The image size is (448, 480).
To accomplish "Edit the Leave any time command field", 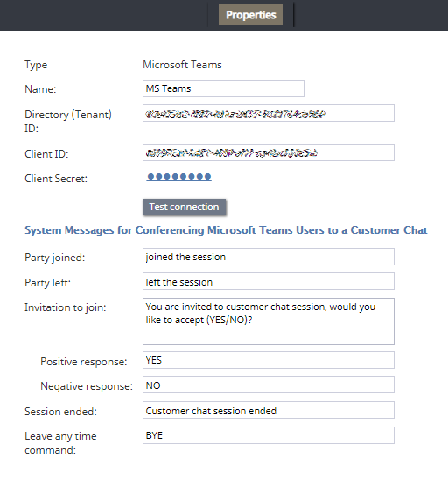I will click(269, 435).
